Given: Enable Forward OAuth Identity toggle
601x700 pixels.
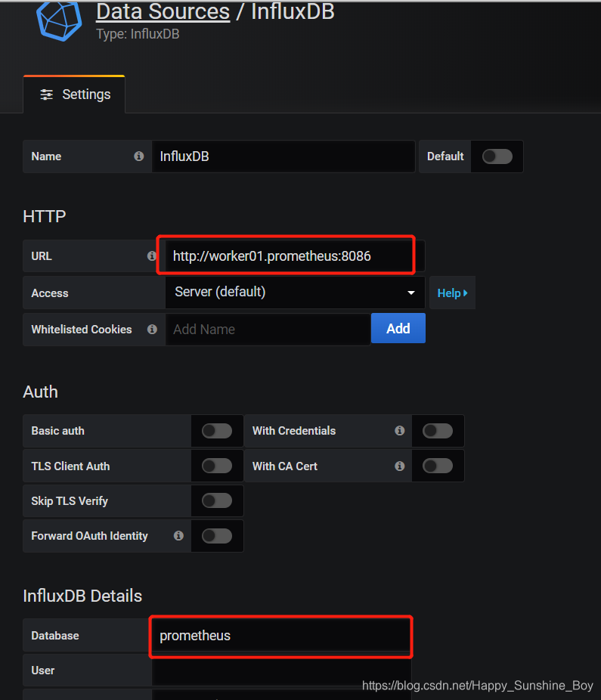Looking at the screenshot, I should 217,536.
